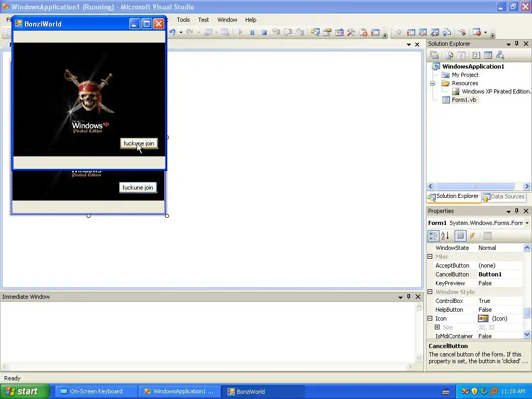Open the Form1 object selector dropdown
The width and height of the screenshot is (532, 399).
[527, 223]
